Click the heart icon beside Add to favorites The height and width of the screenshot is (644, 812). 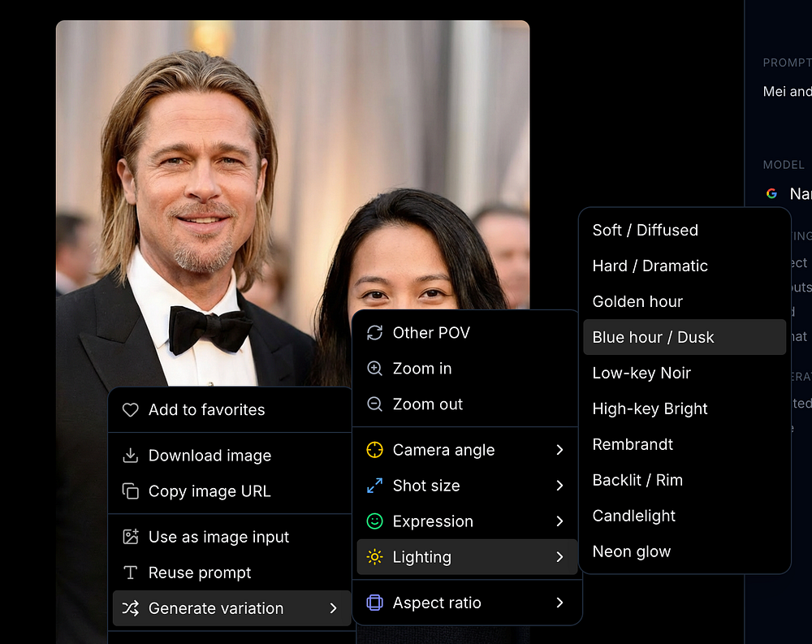[131, 410]
